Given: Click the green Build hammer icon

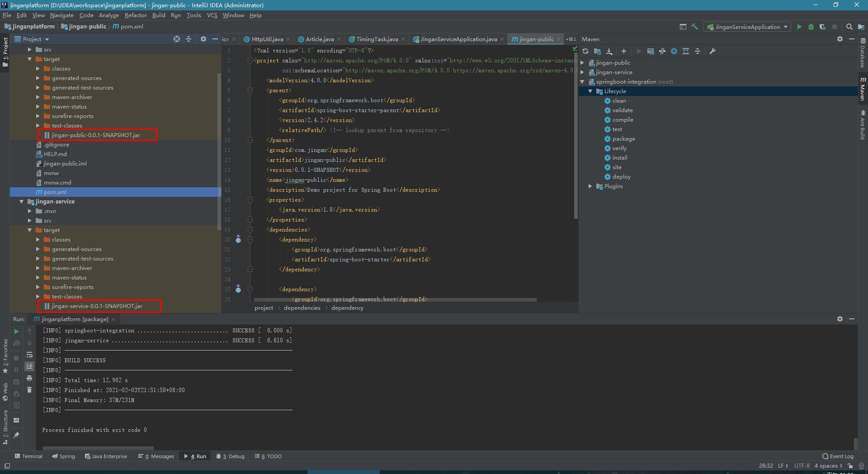Looking at the screenshot, I should tap(695, 27).
